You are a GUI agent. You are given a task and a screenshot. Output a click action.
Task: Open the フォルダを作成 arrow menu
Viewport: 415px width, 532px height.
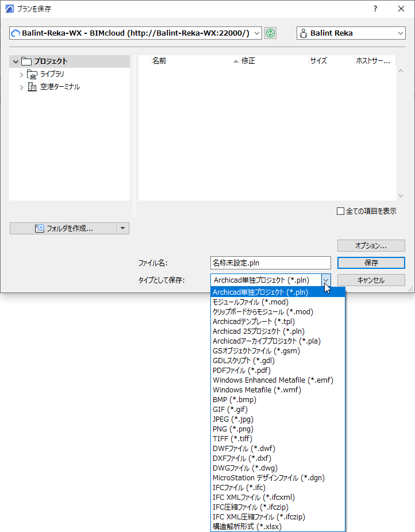(123, 228)
